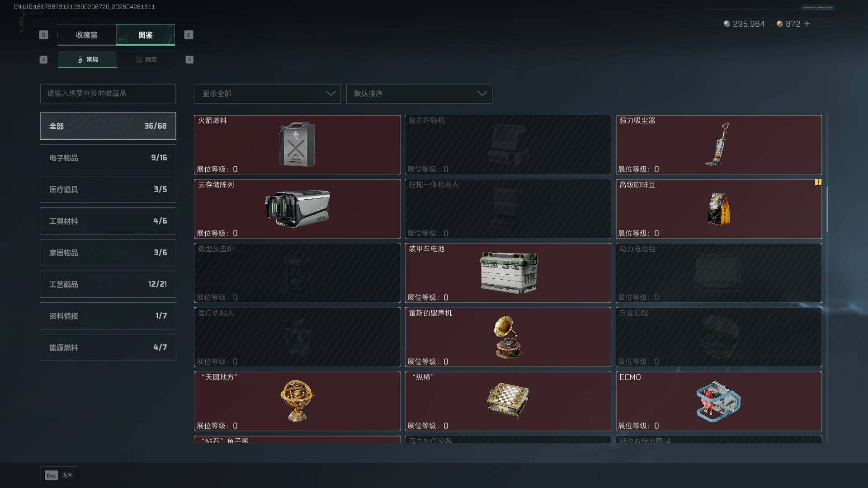Select the 雷斯的留声机 gramophone icon

click(x=507, y=337)
